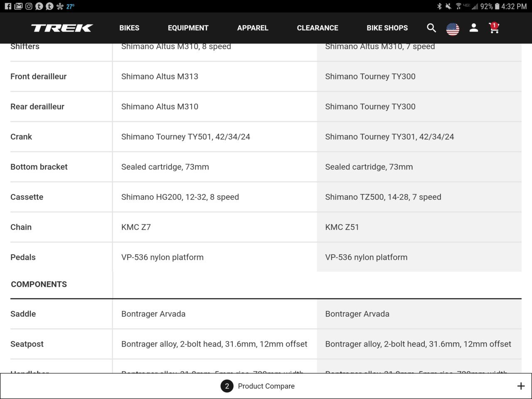Select the Shimano Altus M313 cell
The width and height of the screenshot is (532, 399).
pyautogui.click(x=215, y=76)
